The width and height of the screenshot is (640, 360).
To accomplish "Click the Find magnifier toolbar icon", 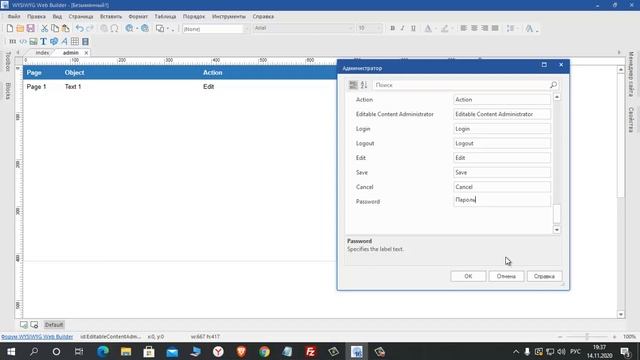I will (104, 28).
